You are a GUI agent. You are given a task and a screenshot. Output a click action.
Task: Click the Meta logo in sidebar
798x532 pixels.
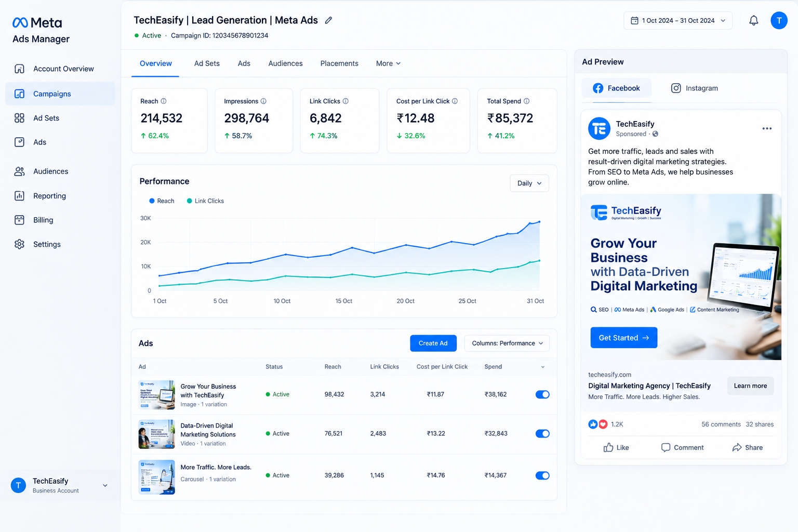click(x=37, y=23)
